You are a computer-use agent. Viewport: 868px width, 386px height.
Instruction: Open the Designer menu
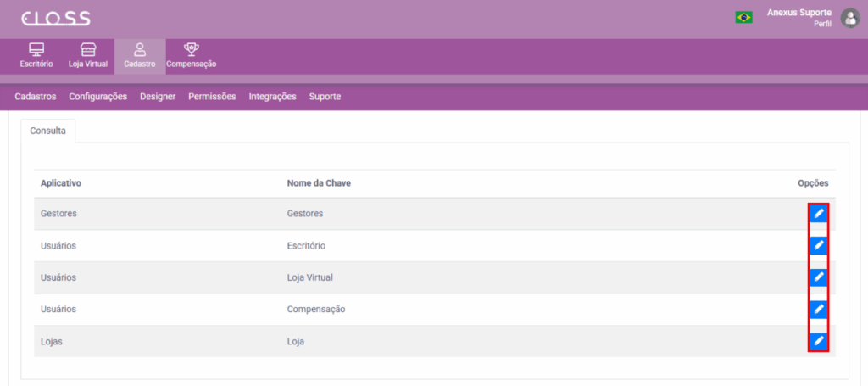pyautogui.click(x=158, y=97)
